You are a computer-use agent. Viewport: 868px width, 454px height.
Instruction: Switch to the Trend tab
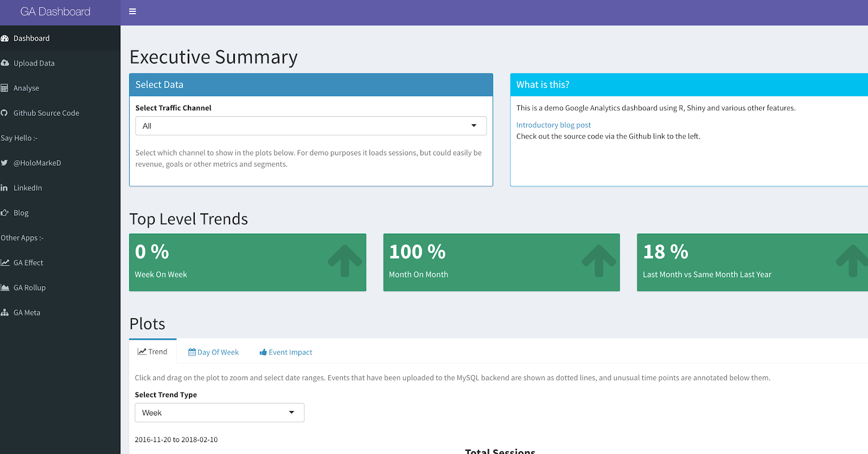[152, 351]
